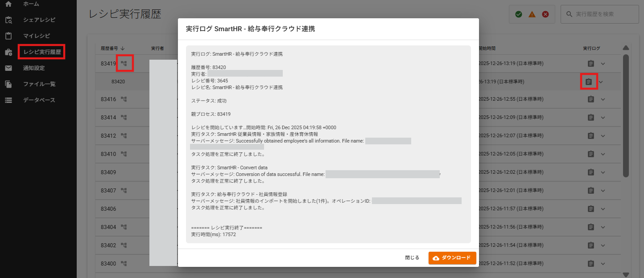Click the 閉じる button in the dialog
644x278 pixels.
click(x=412, y=258)
